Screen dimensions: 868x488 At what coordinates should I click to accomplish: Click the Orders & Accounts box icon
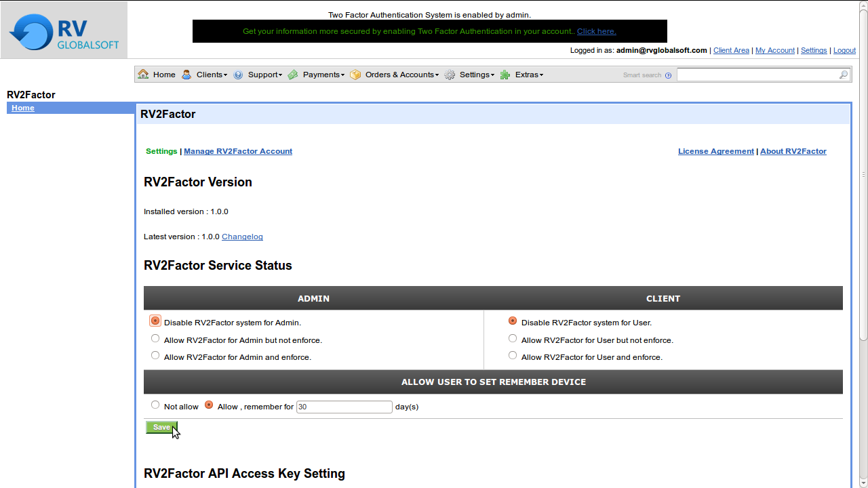click(x=355, y=75)
